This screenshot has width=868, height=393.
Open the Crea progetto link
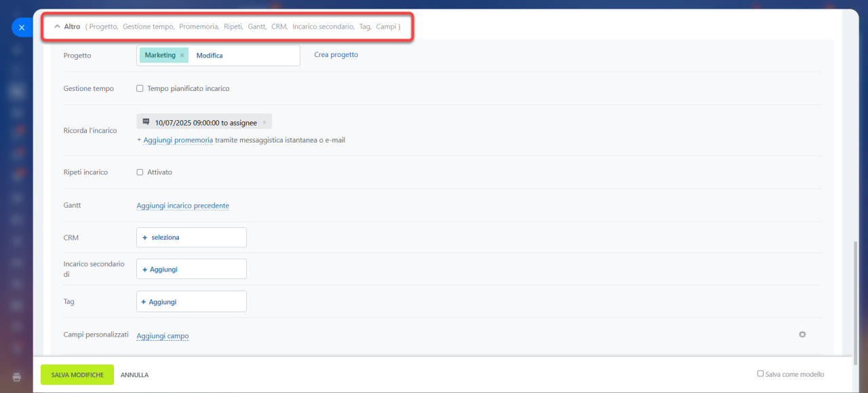tap(336, 55)
